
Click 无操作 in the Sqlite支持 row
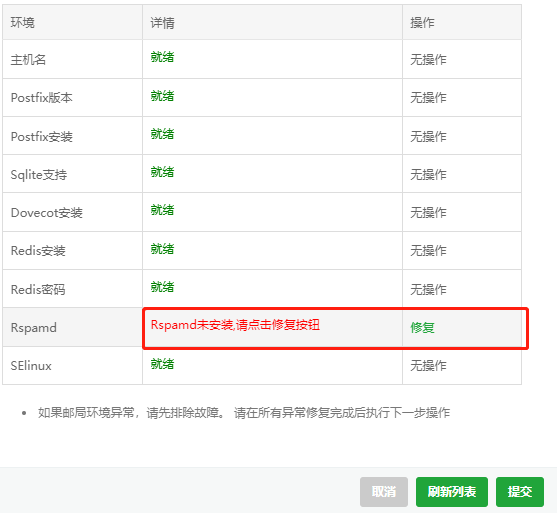pos(428,174)
